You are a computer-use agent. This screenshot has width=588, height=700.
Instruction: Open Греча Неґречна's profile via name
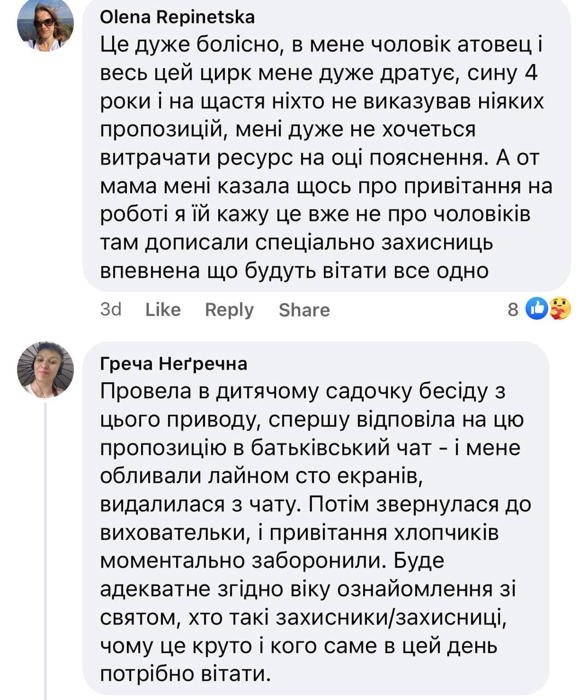173,364
